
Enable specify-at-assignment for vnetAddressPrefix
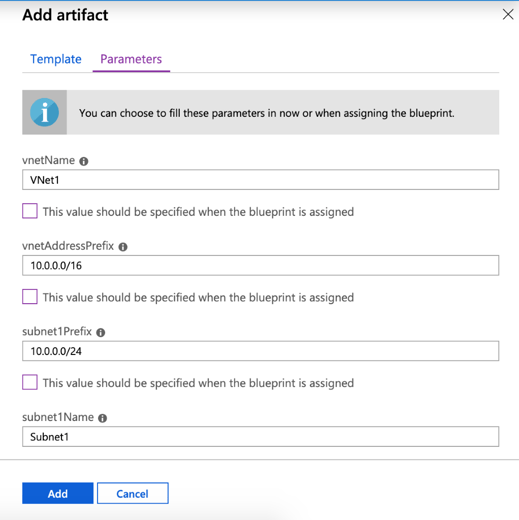pyautogui.click(x=30, y=297)
